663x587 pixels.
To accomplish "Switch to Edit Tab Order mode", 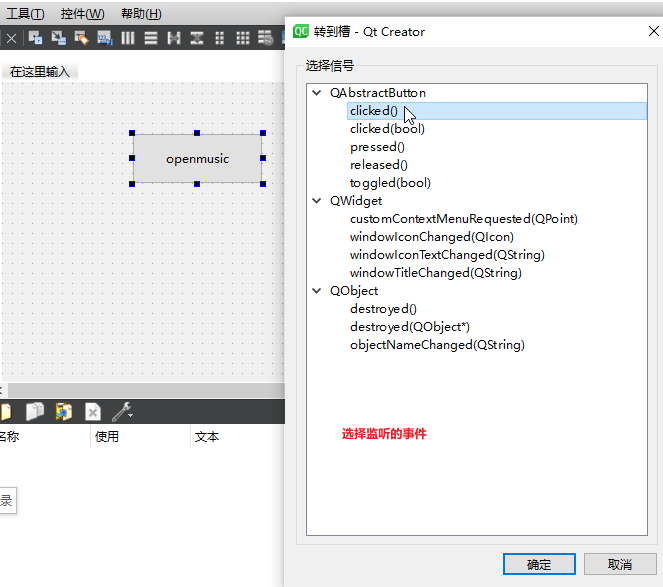I will point(104,38).
